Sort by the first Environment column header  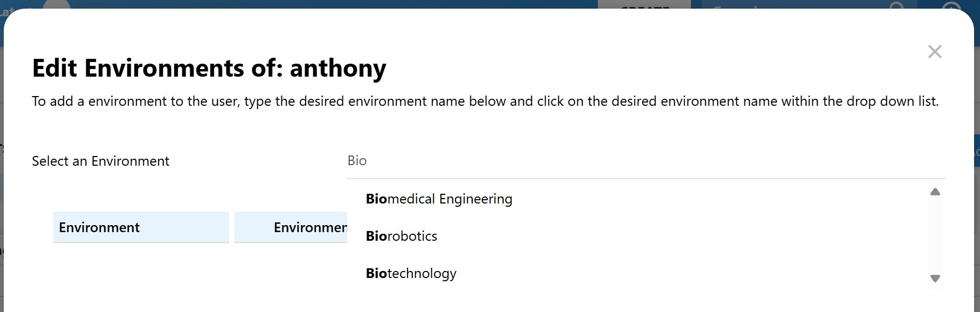(141, 227)
